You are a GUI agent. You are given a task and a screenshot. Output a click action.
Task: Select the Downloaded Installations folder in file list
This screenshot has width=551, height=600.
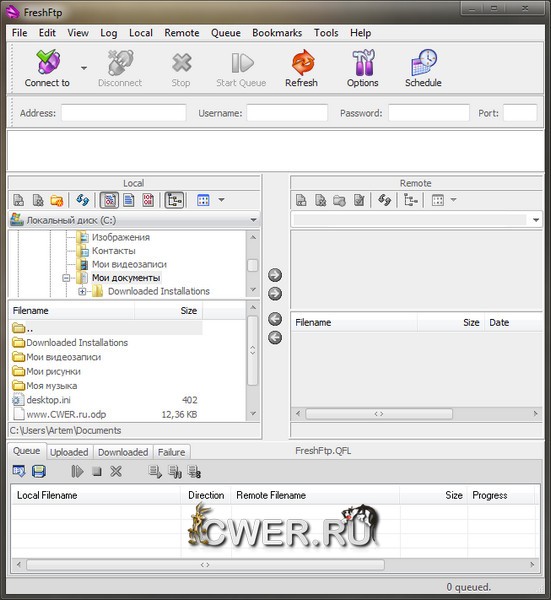pos(77,342)
